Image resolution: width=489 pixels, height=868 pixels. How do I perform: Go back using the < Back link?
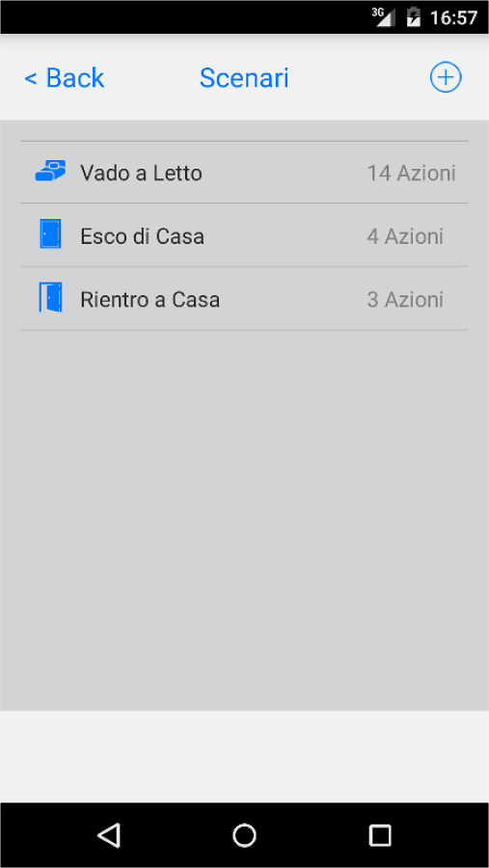pyautogui.click(x=65, y=77)
